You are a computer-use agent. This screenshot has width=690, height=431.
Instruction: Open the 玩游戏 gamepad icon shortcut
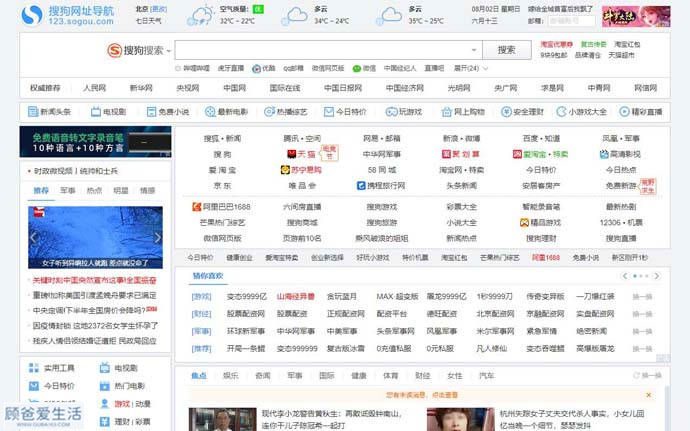[391, 112]
